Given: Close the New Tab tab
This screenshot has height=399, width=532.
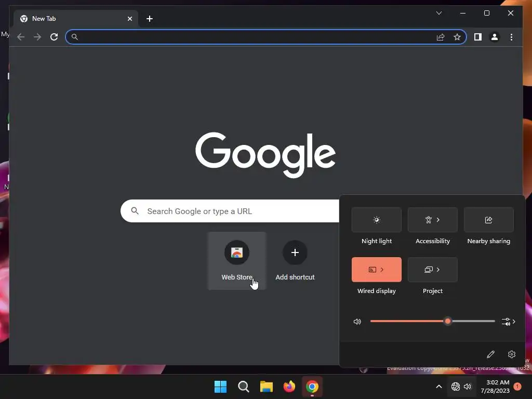Looking at the screenshot, I should pos(129,19).
